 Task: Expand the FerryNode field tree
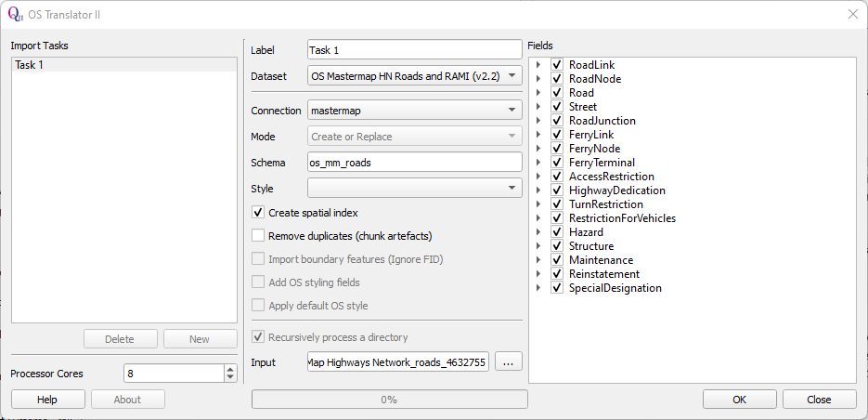click(x=538, y=149)
